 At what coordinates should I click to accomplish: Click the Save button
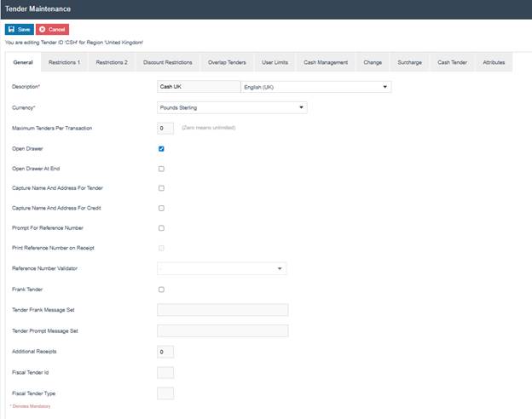19,29
